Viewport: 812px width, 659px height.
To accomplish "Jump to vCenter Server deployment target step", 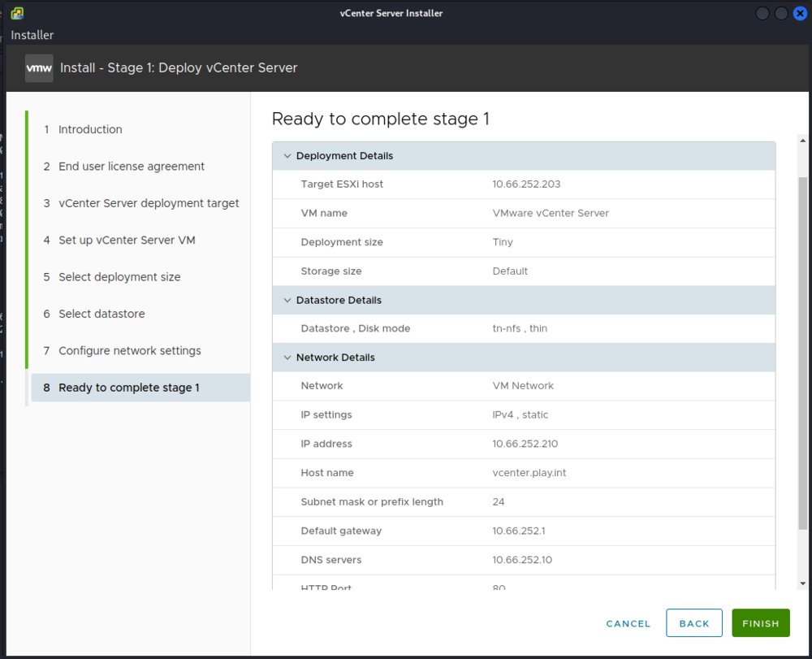I will pos(149,203).
